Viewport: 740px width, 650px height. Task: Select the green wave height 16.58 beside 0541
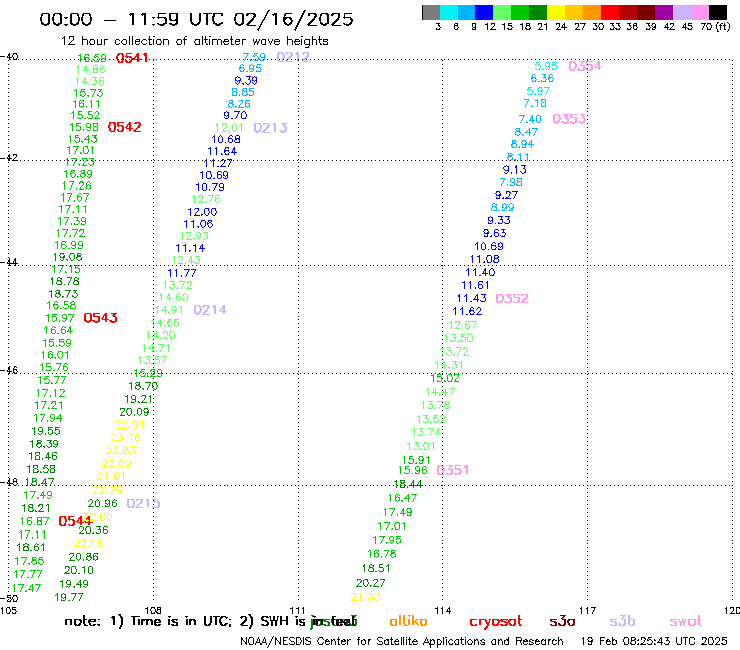point(92,58)
